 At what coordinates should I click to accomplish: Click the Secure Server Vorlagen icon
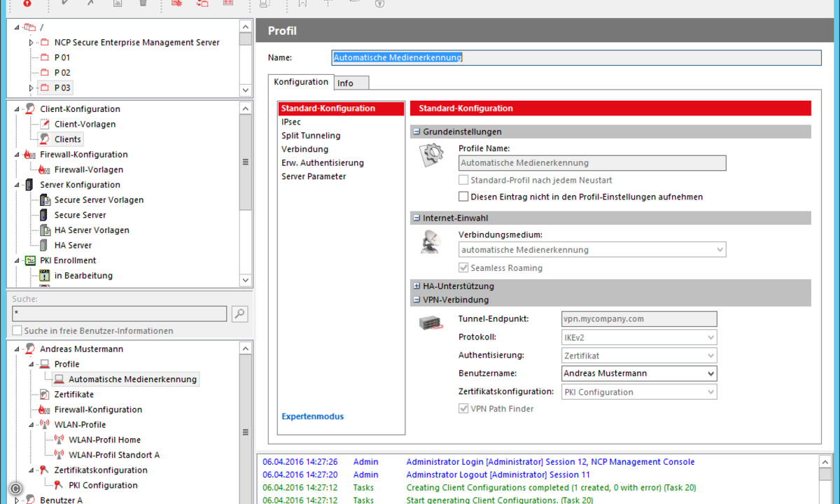tap(44, 200)
